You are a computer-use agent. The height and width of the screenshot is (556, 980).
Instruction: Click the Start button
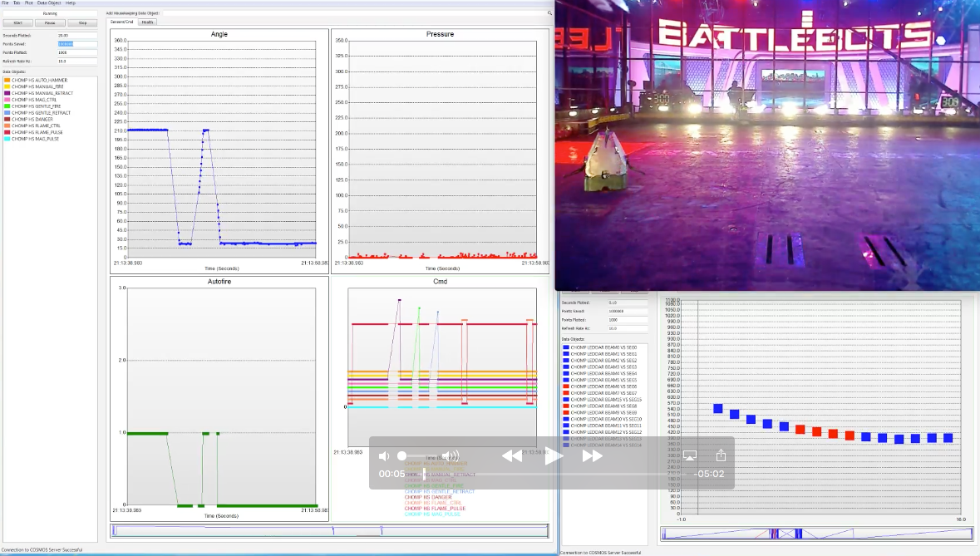pos(18,23)
